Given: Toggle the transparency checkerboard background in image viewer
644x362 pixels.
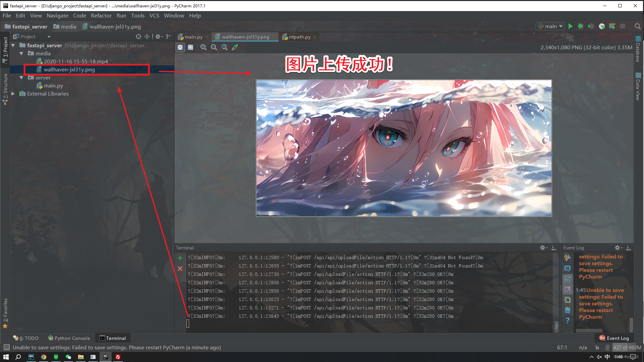Looking at the screenshot, I should pyautogui.click(x=180, y=47).
